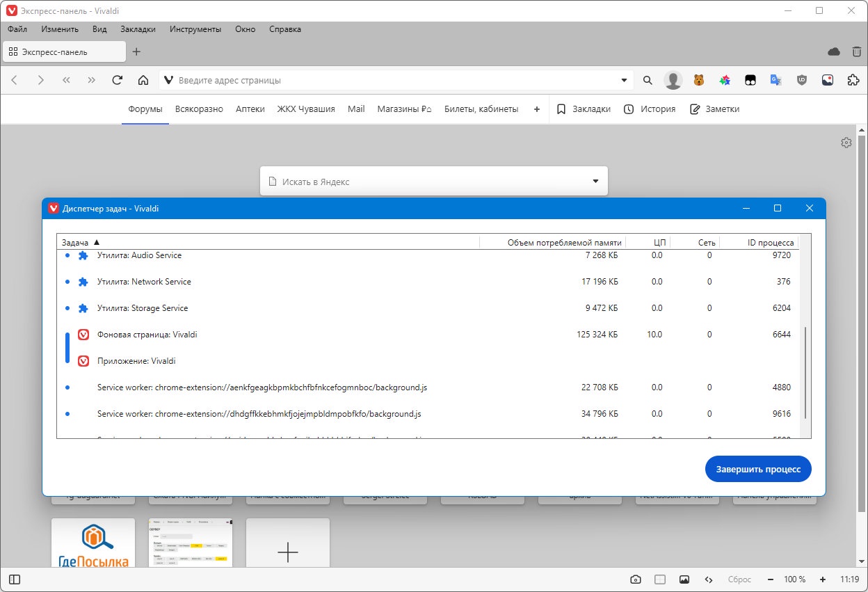Expand the address bar dropdown arrow
Image resolution: width=868 pixels, height=592 pixels.
tap(624, 80)
